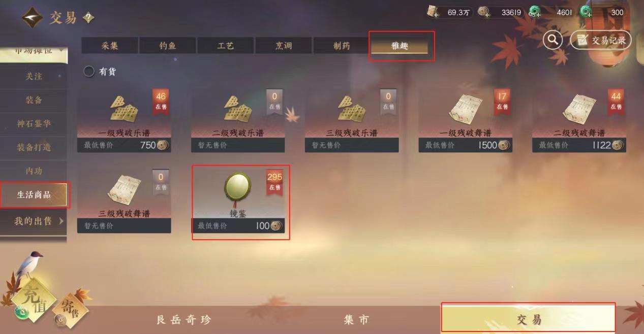Add jade via the 300 jade icon
This screenshot has width=644, height=334.
click(x=586, y=12)
